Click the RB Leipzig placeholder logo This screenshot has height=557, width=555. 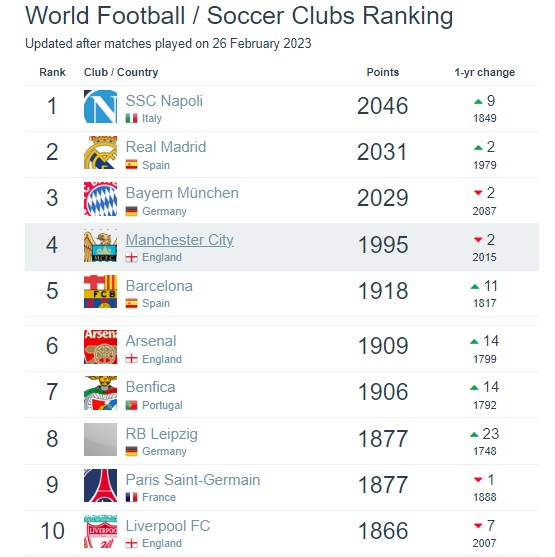pyautogui.click(x=100, y=439)
